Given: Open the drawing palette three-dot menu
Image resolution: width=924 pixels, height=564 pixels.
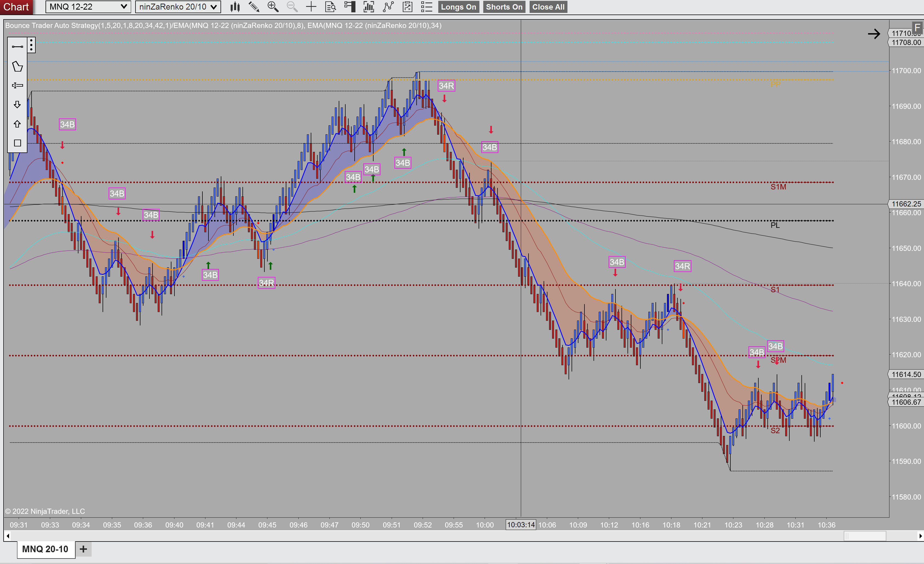Looking at the screenshot, I should tap(32, 45).
